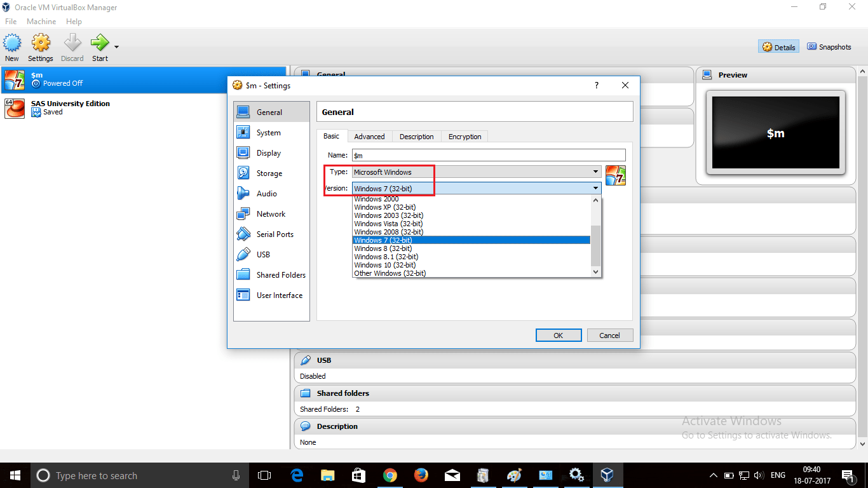Viewport: 868px width, 488px height.
Task: Open the User Interface settings category
Action: point(271,295)
